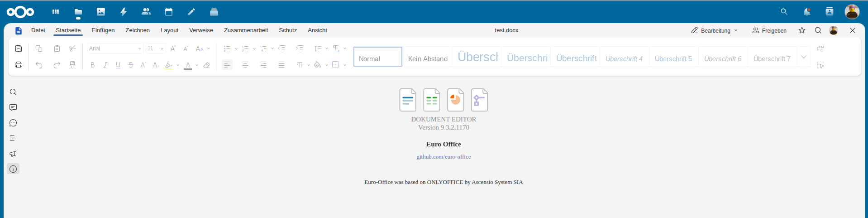Open Nextcloud Files app icon
This screenshot has height=218, width=868.
[x=78, y=12]
